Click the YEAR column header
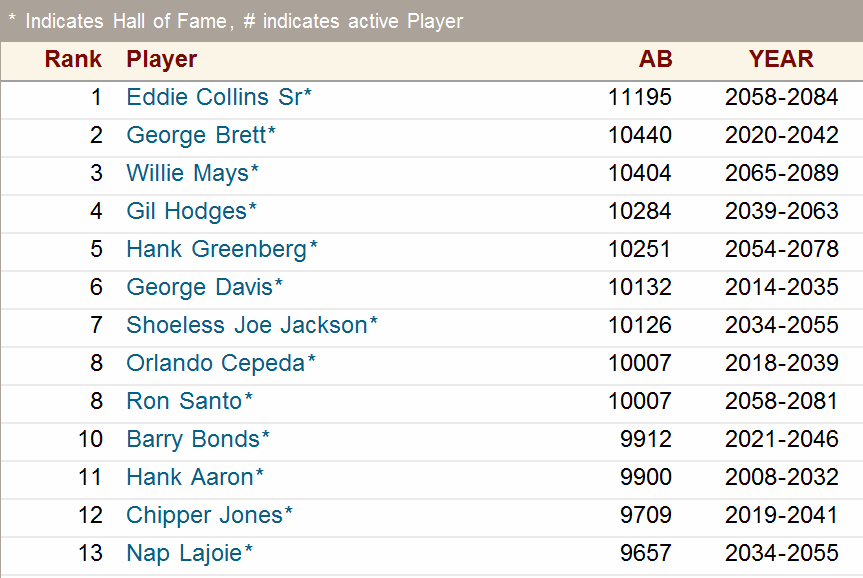Image resolution: width=863 pixels, height=578 pixels. pyautogui.click(x=781, y=59)
